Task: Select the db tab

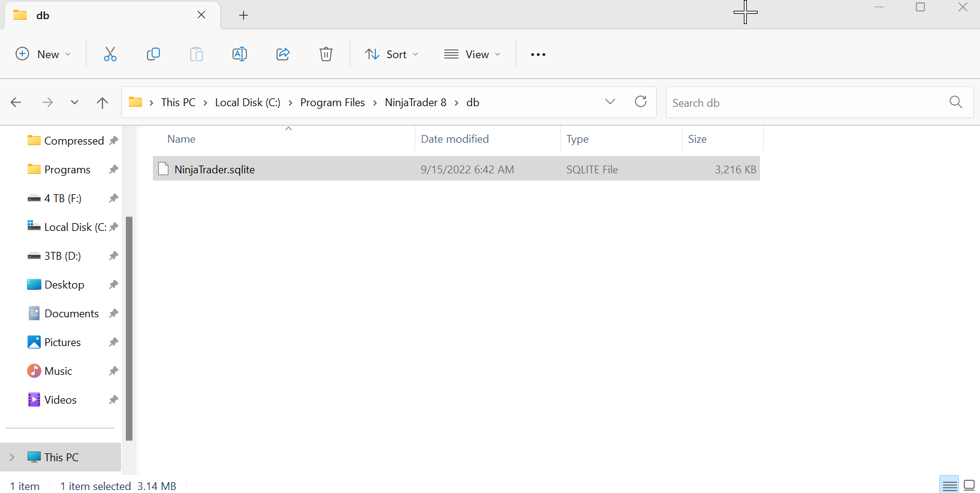Action: tap(112, 15)
